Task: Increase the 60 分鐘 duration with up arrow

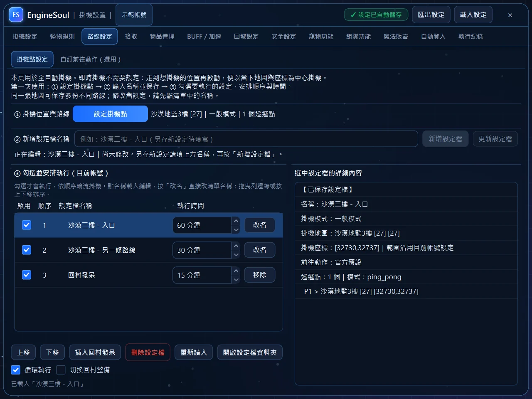Action: (x=236, y=221)
